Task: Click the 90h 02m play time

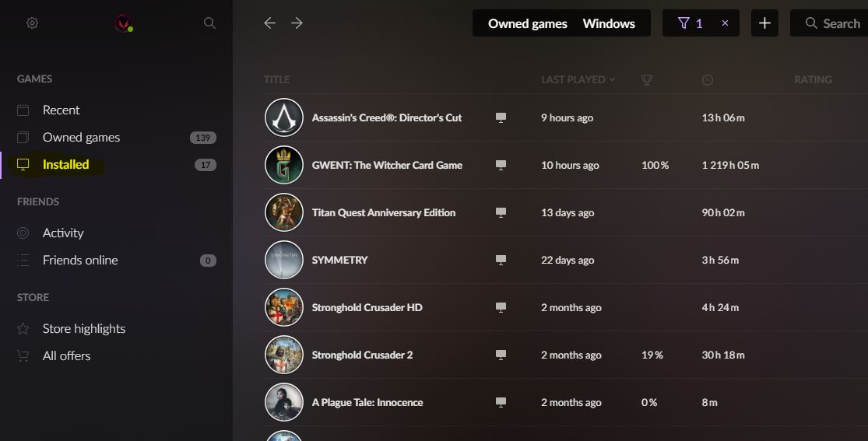Action: click(723, 213)
